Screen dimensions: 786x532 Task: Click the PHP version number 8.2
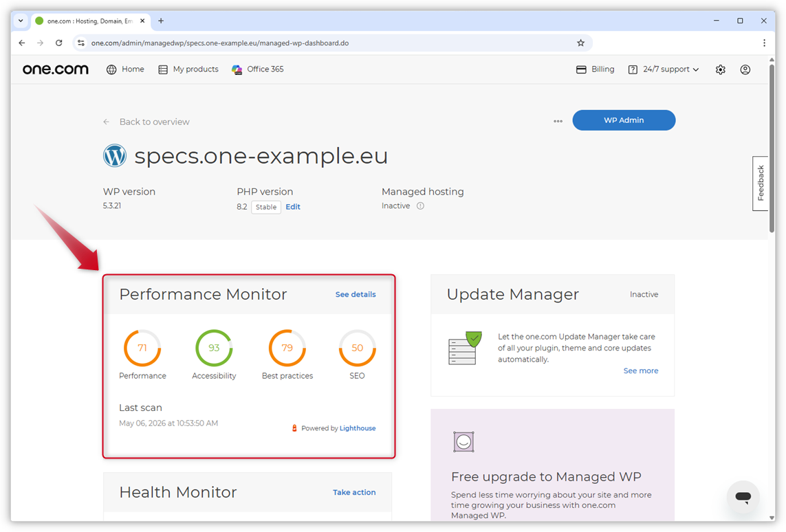tap(241, 207)
